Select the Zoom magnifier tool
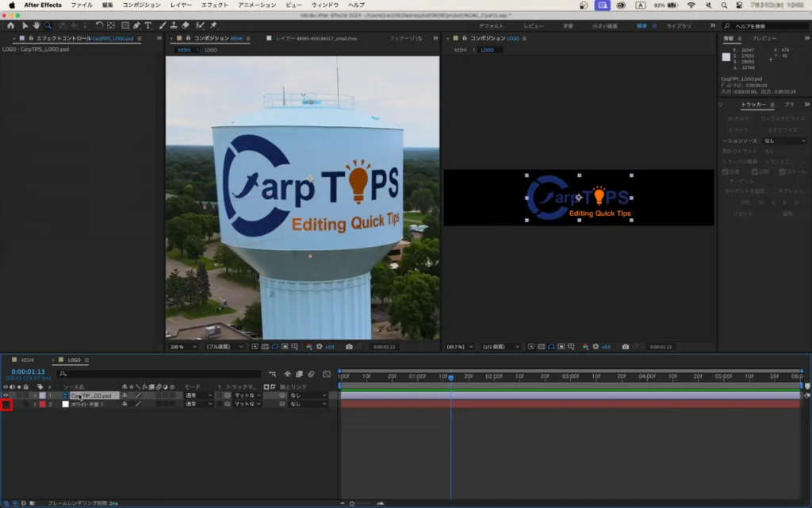Viewport: 812px width, 508px height. tap(48, 25)
